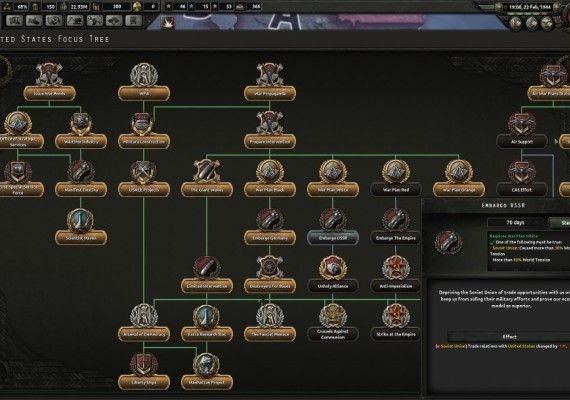Open the first top-bar menu tab button
This screenshot has width=570, height=400.
[x=14, y=20]
